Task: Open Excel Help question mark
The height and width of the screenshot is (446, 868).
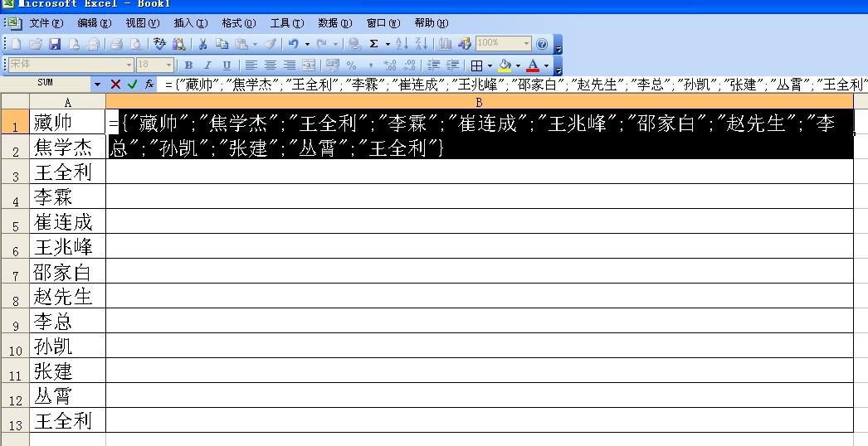Action: pos(542,44)
